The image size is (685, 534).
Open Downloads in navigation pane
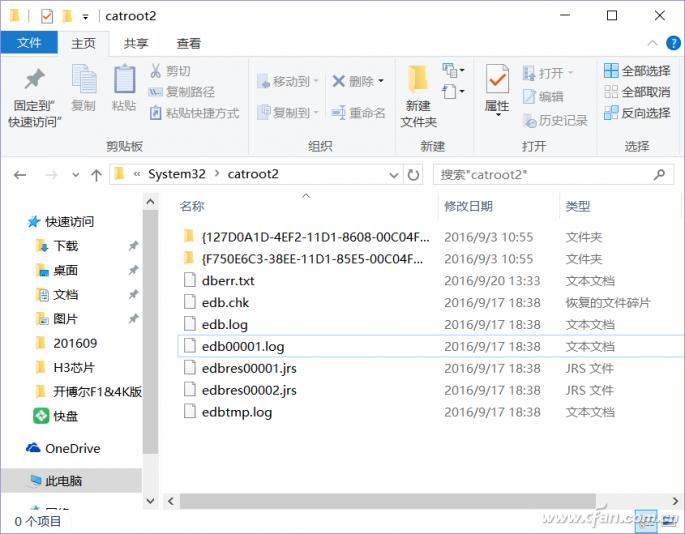click(57, 246)
